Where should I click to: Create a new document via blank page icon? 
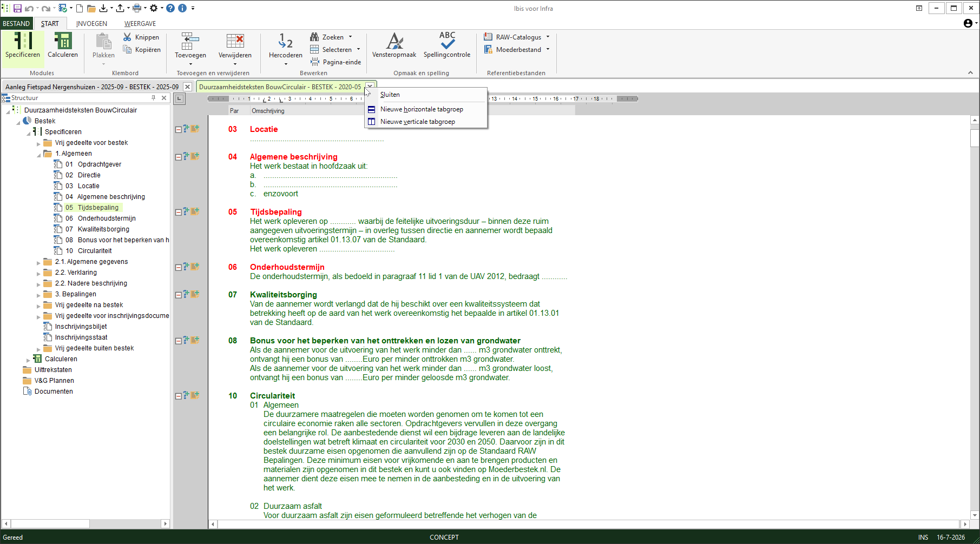[80, 8]
